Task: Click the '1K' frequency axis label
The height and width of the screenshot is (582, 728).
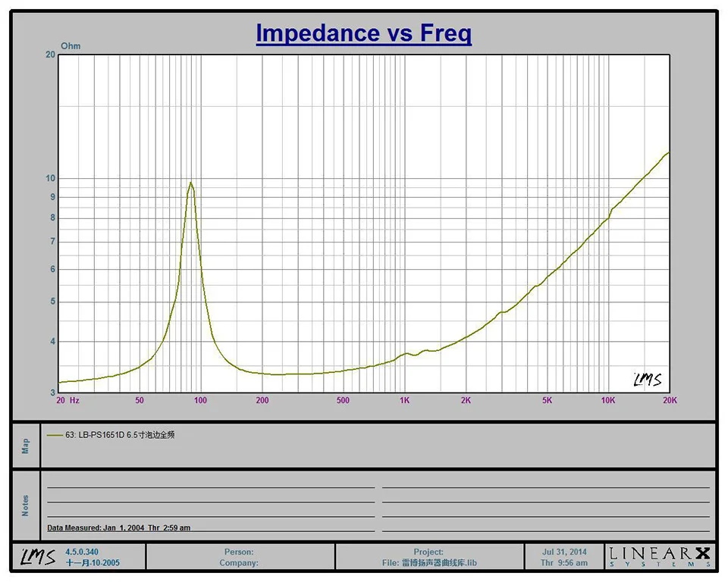Action: 404,400
